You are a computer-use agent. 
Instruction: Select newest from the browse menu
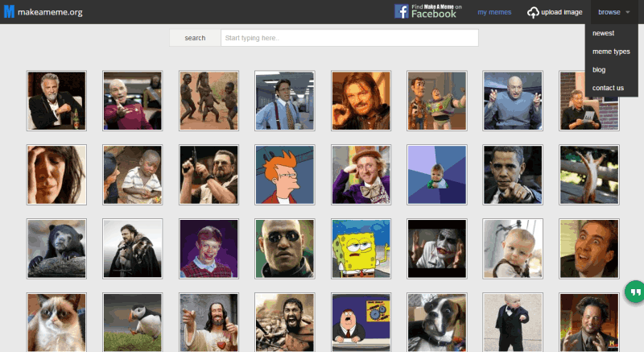tap(603, 33)
